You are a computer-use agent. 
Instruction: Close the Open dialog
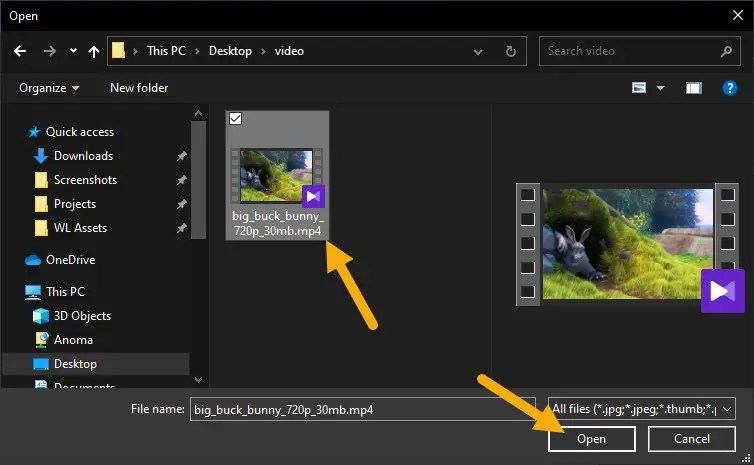coord(738,15)
